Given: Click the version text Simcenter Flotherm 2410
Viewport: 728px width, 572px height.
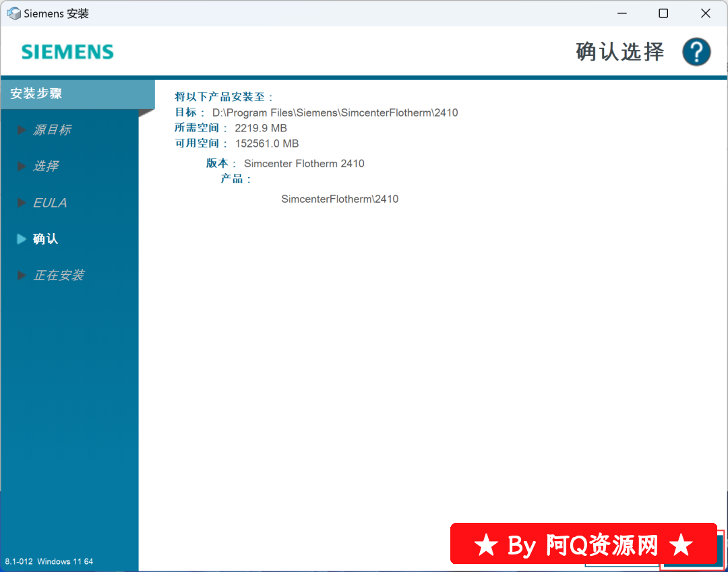Looking at the screenshot, I should click(304, 164).
